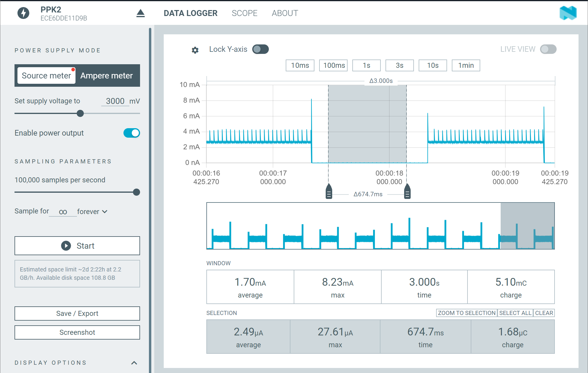Click the Nordic Semiconductor logo

pos(568,13)
